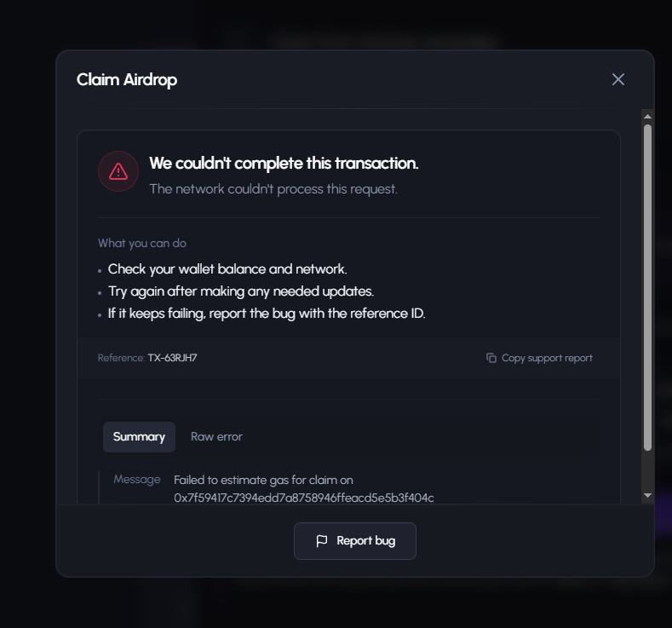Click the "Try again after making updates" tip
Image resolution: width=672 pixels, height=628 pixels.
[241, 291]
